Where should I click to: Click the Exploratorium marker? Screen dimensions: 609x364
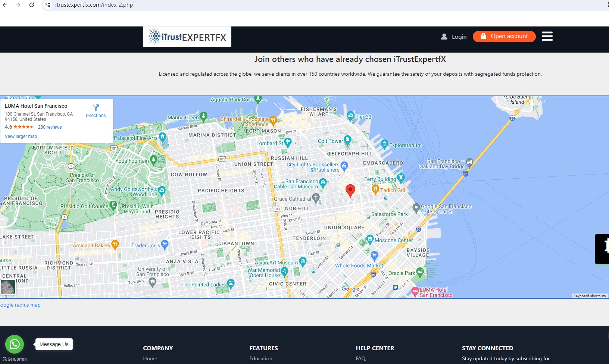coord(384,144)
